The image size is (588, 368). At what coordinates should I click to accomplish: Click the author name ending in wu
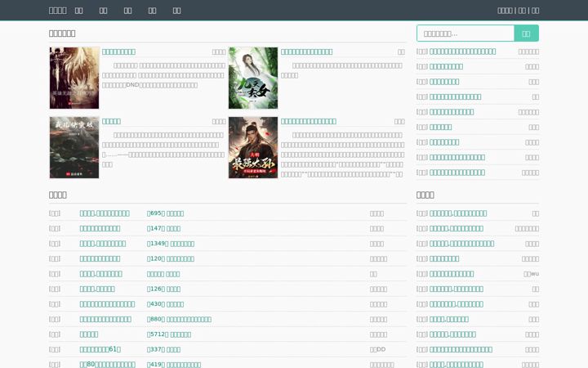pyautogui.click(x=532, y=274)
